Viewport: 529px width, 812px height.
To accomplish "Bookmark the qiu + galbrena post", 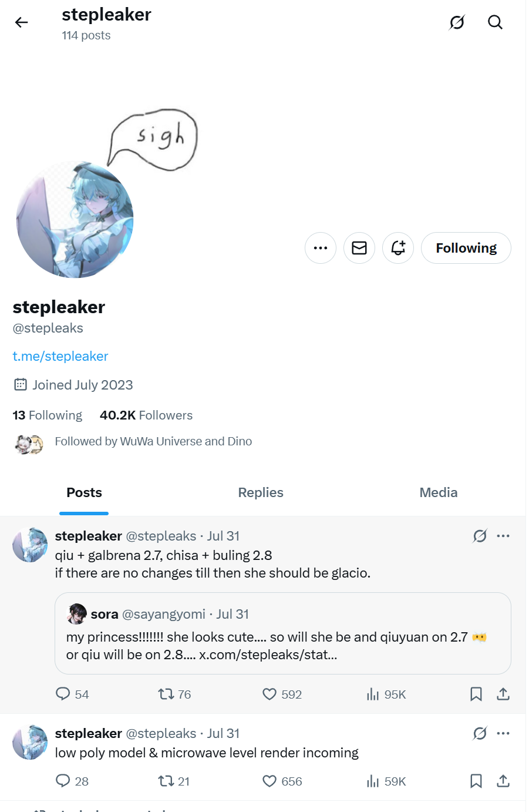I will pos(476,694).
